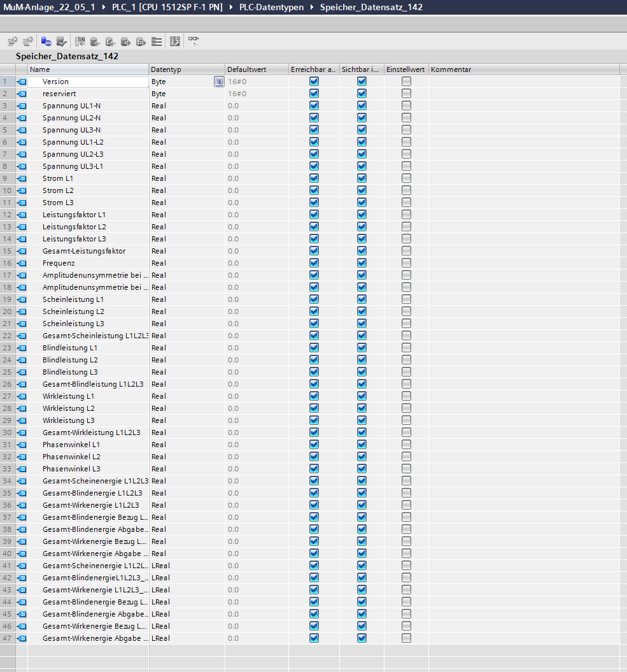Click the glasses monitoring icon in toolbar
Viewport: 627px width, 672px height.
tap(193, 41)
